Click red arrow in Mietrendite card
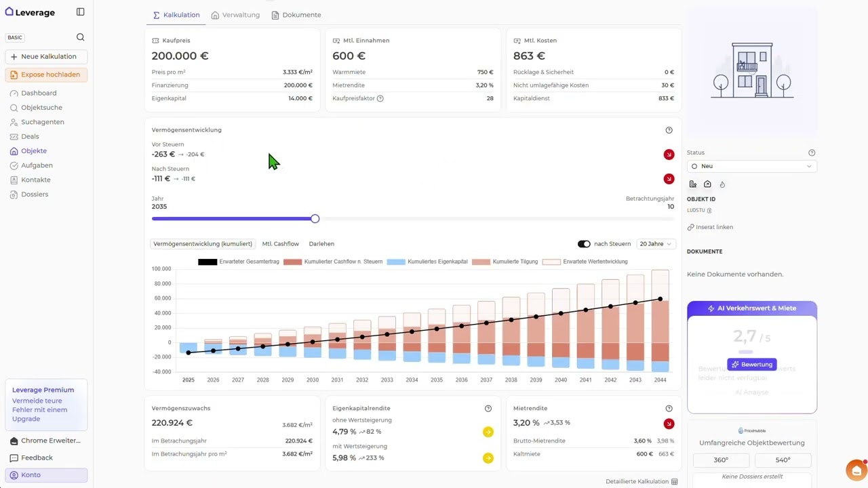The image size is (868, 488). click(669, 424)
